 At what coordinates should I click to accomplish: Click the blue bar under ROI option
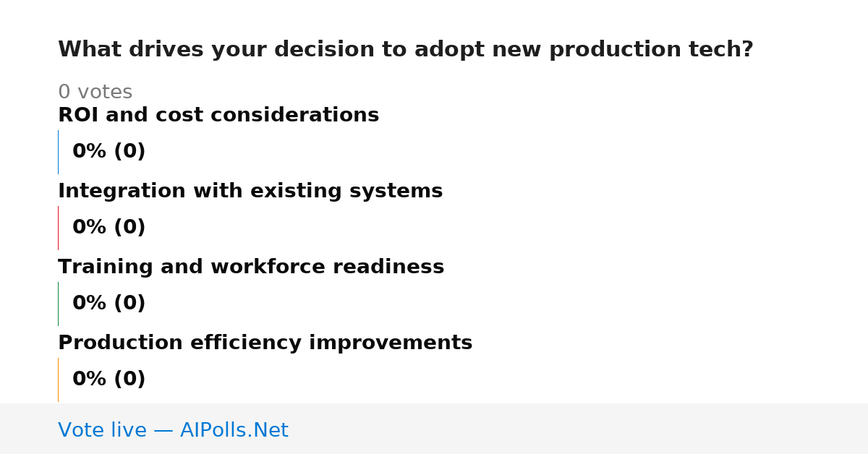pyautogui.click(x=59, y=152)
